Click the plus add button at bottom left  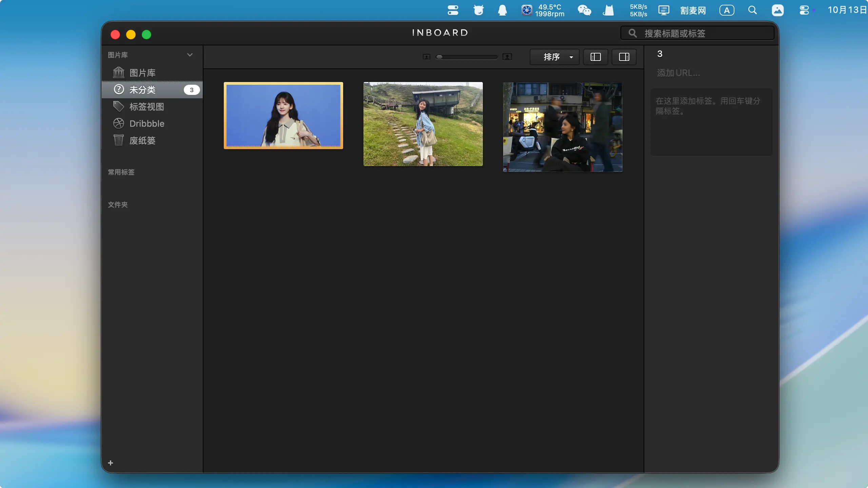point(111,463)
